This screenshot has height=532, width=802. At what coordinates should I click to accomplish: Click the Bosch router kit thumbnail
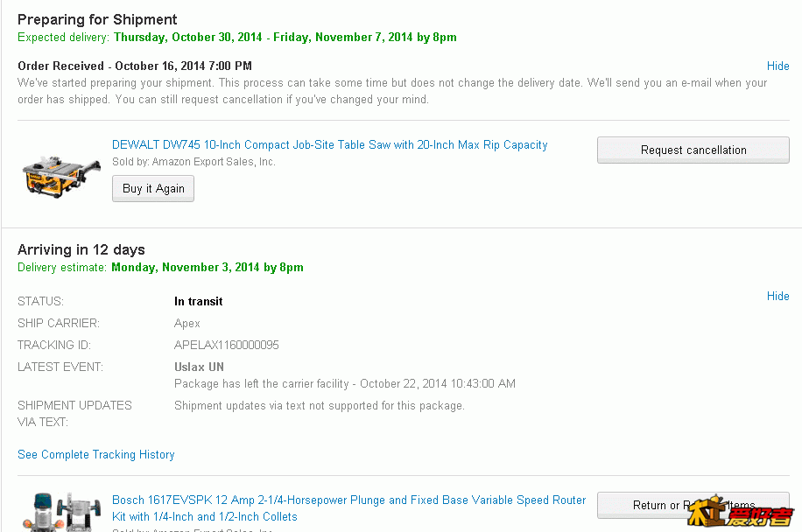(x=61, y=512)
